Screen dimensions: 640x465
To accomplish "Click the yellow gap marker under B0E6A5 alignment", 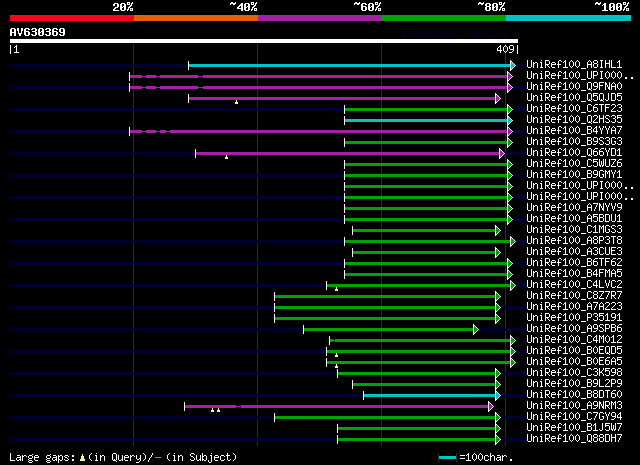I will (x=336, y=366).
